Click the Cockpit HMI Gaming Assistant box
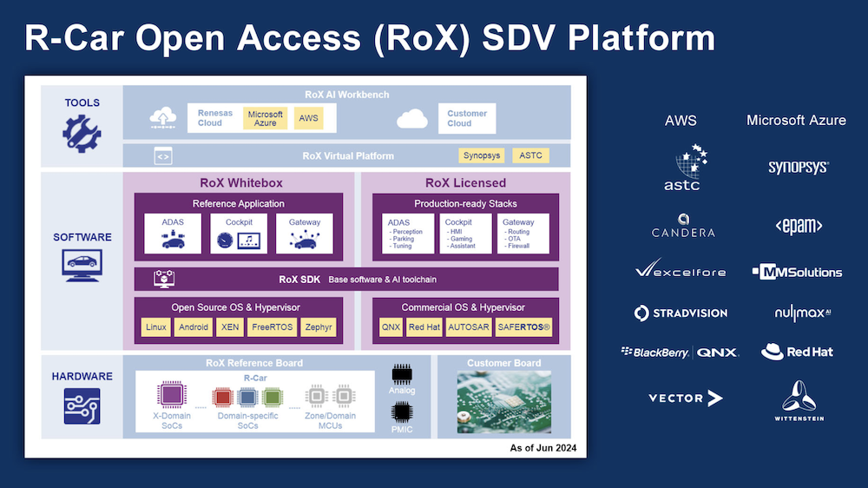 [465, 234]
